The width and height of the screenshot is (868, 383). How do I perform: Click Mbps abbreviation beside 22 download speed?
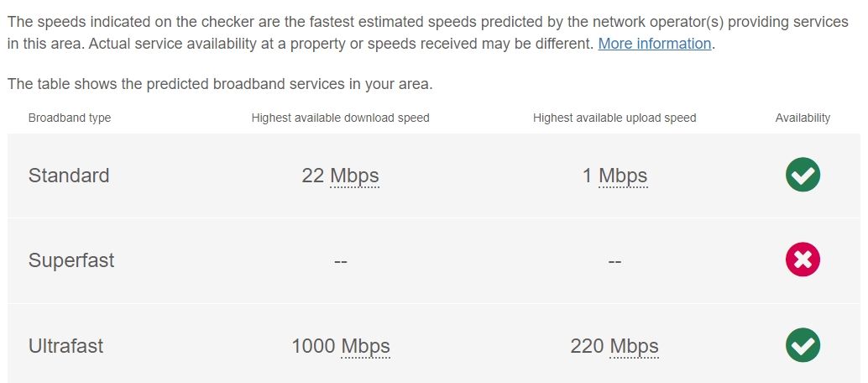point(354,176)
